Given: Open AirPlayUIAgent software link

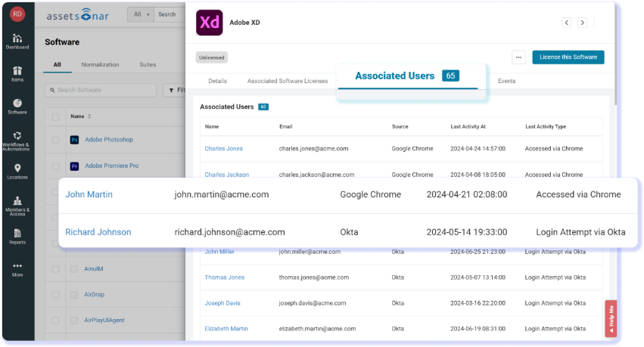Looking at the screenshot, I should (x=104, y=321).
